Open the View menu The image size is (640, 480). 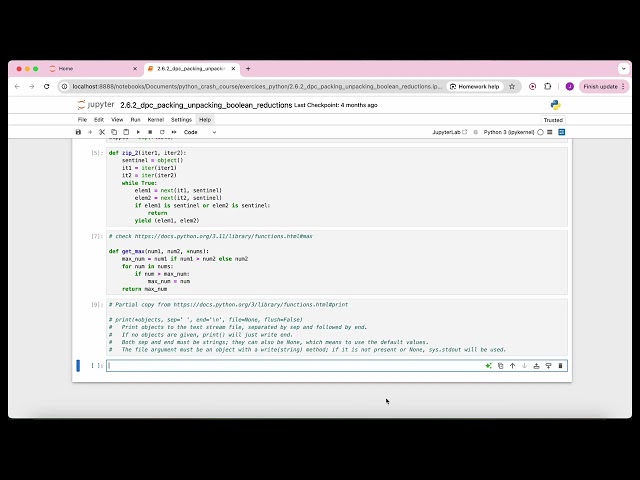[x=117, y=120]
